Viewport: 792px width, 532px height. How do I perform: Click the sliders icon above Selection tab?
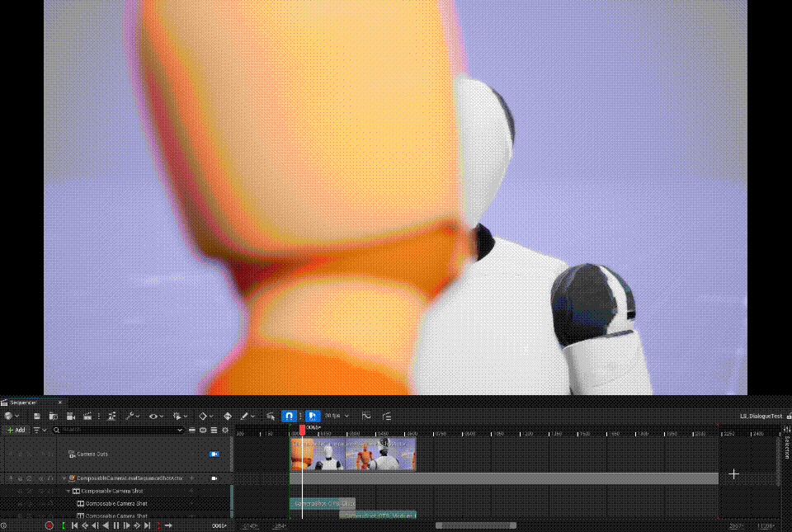tap(788, 430)
